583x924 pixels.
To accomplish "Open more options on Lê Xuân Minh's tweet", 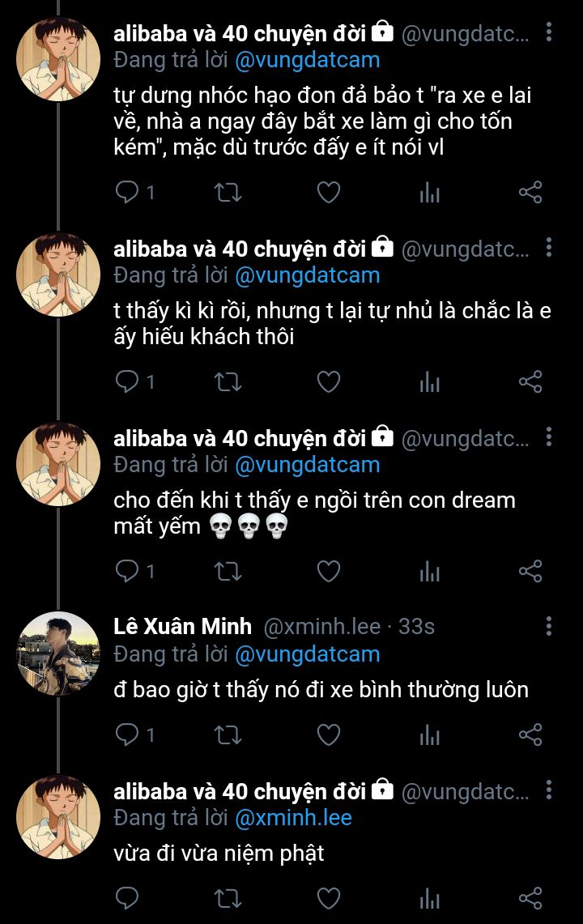I will tap(549, 626).
